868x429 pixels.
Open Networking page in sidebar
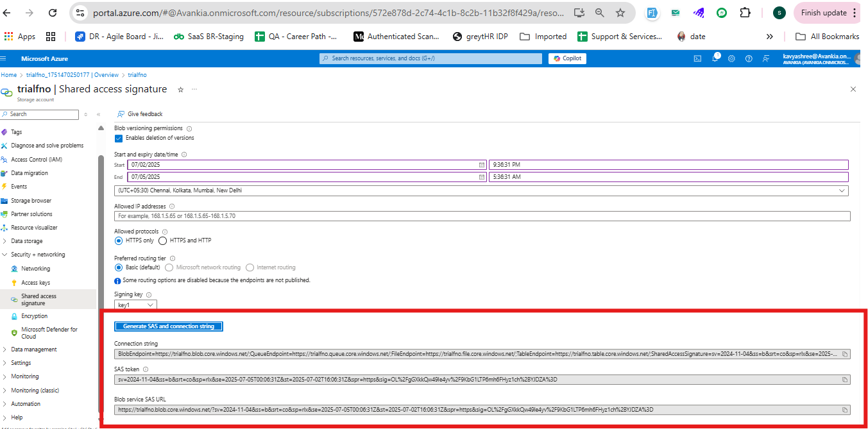[x=35, y=269]
